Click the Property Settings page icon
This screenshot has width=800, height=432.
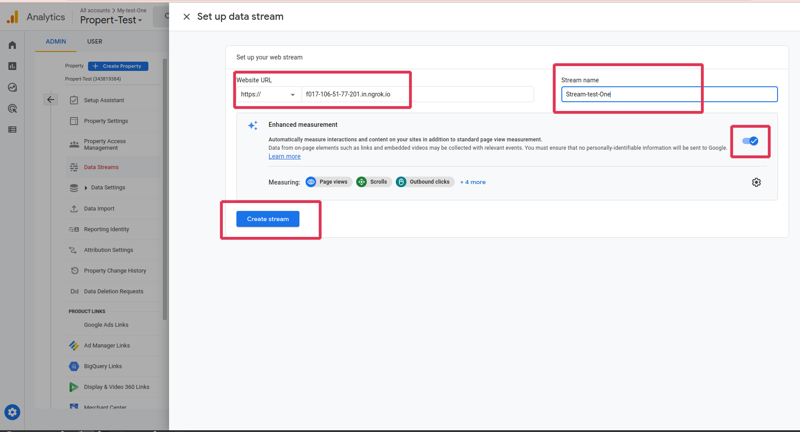(74, 121)
